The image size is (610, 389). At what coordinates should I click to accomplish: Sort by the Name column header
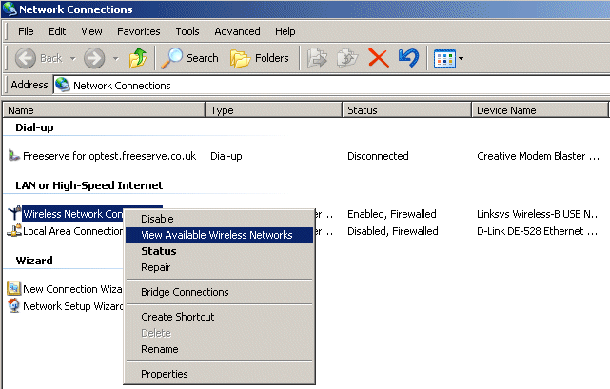pos(104,110)
